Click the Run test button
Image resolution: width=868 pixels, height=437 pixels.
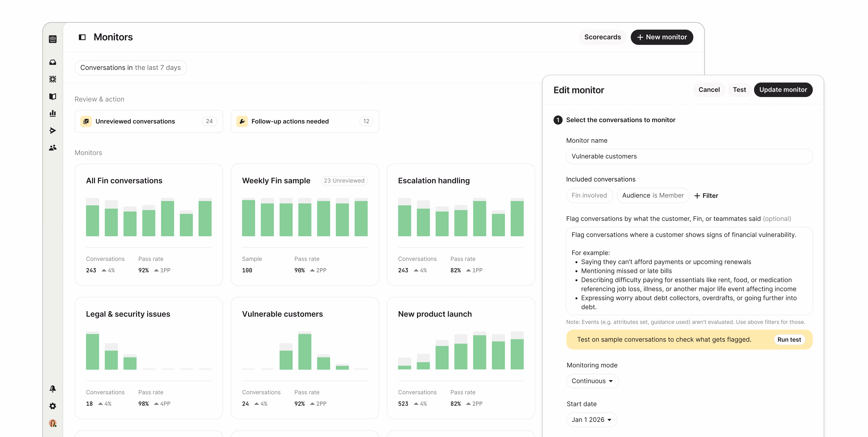789,340
